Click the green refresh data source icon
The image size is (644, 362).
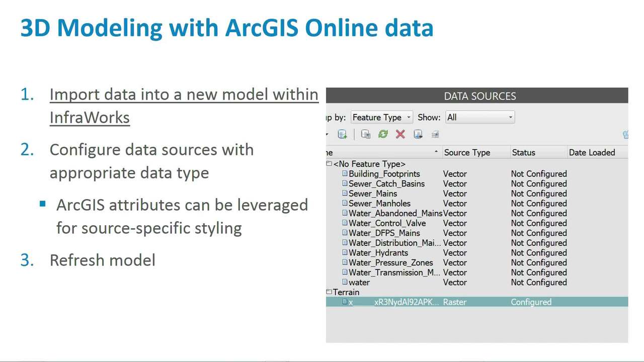pyautogui.click(x=383, y=134)
